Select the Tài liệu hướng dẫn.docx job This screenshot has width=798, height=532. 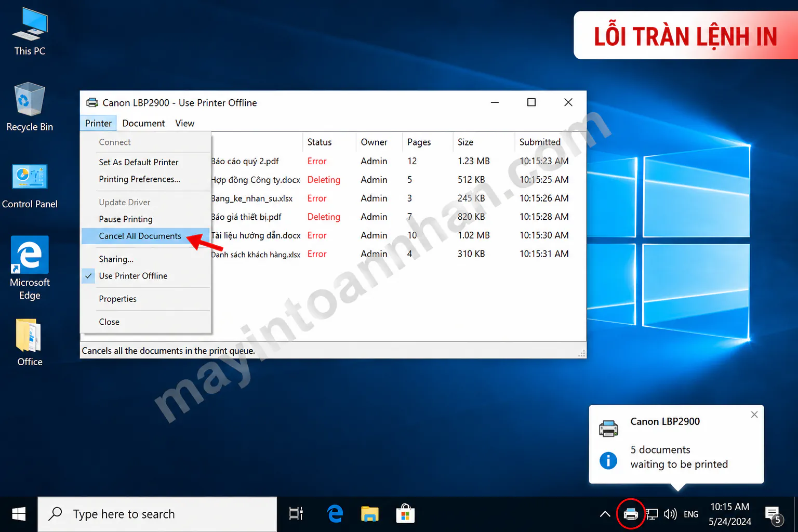(256, 235)
